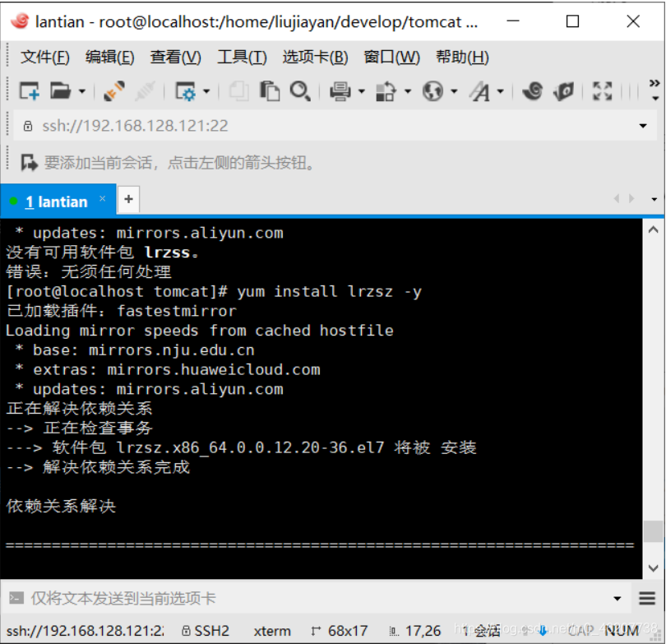Open the session Properties gear icon
666x644 pixels.
185,91
